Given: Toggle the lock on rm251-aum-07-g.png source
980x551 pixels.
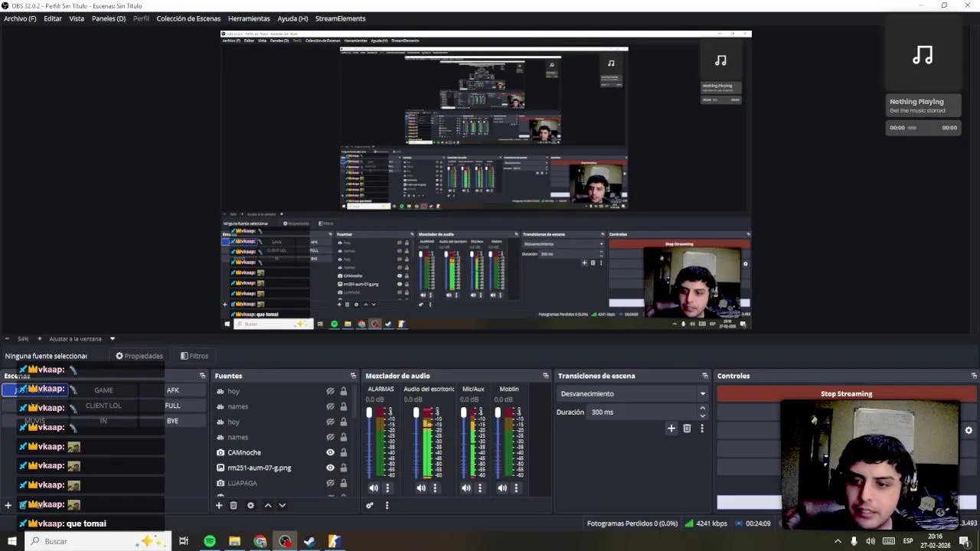Looking at the screenshot, I should click(x=343, y=468).
